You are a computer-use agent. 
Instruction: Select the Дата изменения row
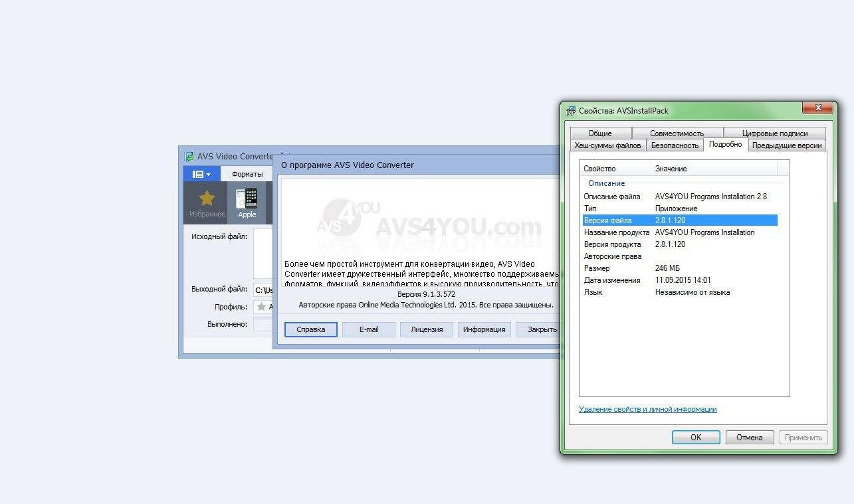coord(679,280)
